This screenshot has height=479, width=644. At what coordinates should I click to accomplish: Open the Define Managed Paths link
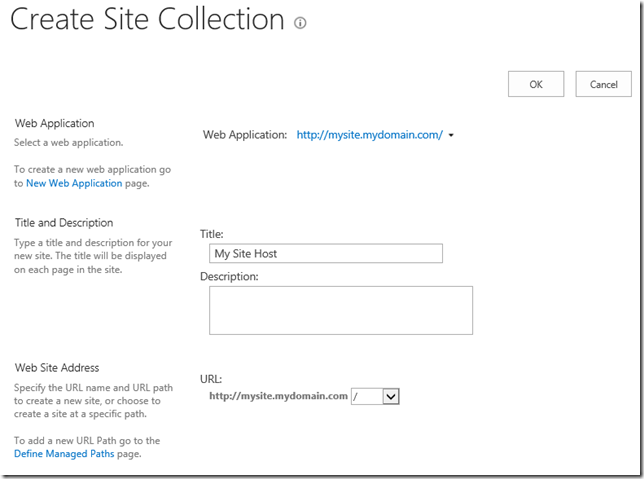pos(62,454)
